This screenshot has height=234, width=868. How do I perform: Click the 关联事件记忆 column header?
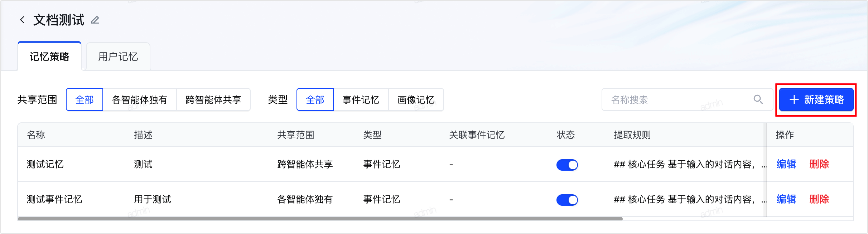click(x=477, y=135)
